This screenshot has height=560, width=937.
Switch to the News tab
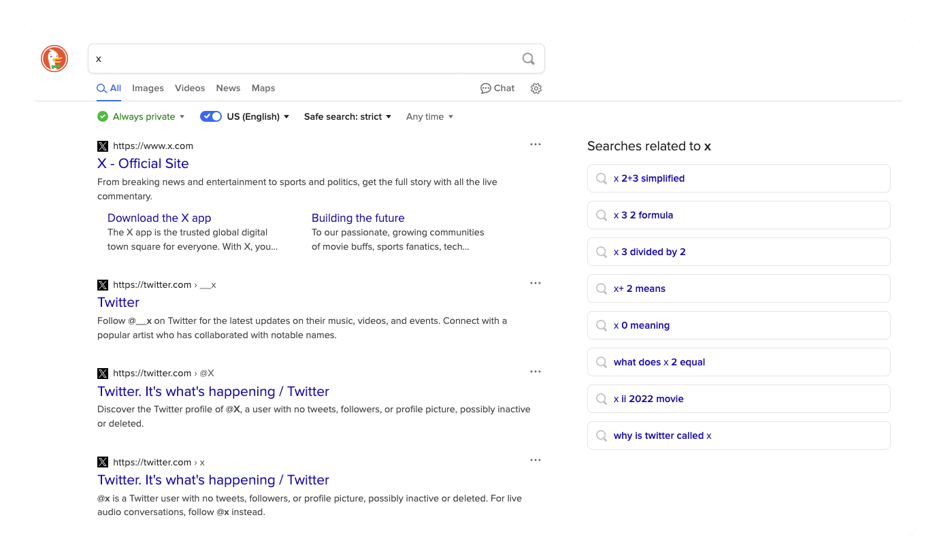(228, 88)
